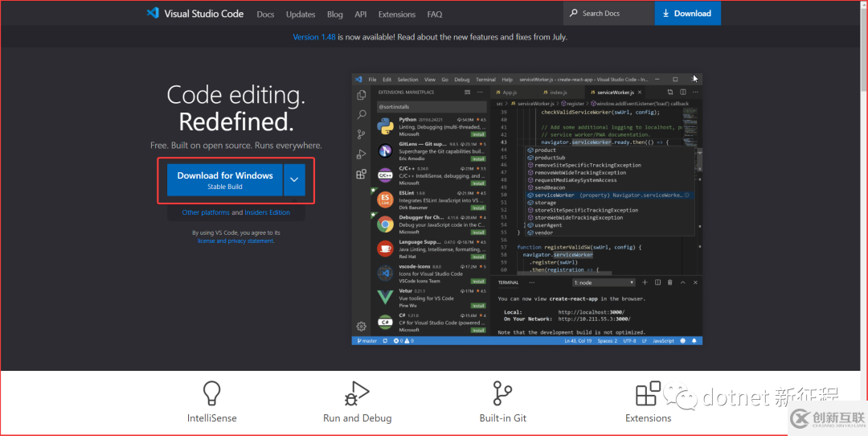Open the Other platforms link
This screenshot has width=868, height=436.
point(206,212)
